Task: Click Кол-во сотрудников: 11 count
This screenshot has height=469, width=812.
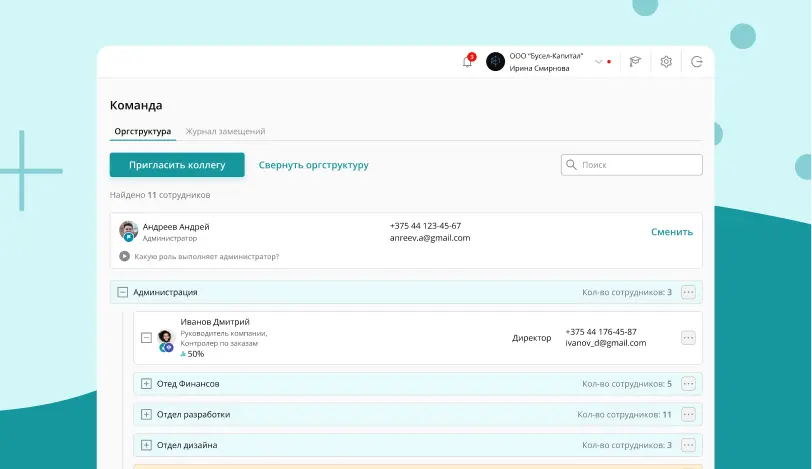Action: pos(624,414)
